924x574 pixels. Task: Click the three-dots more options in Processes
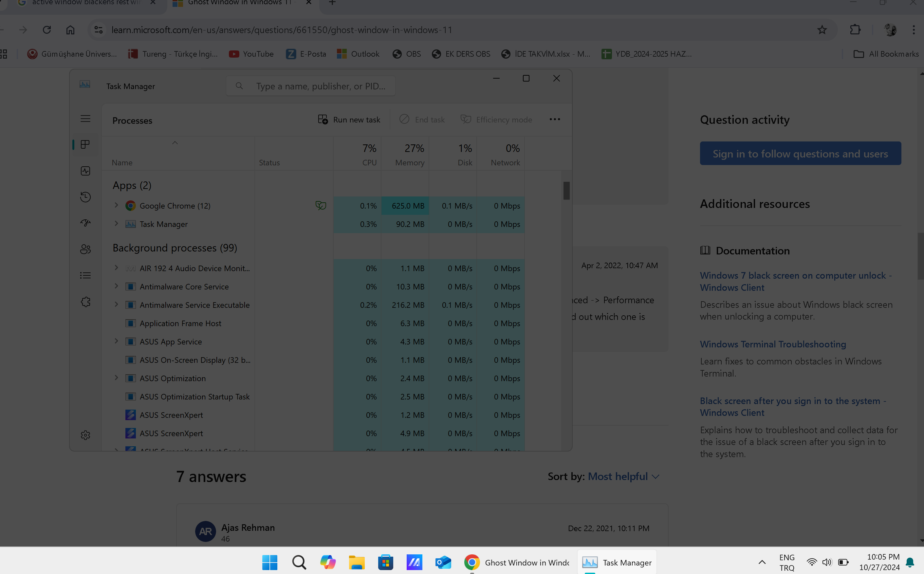(555, 120)
